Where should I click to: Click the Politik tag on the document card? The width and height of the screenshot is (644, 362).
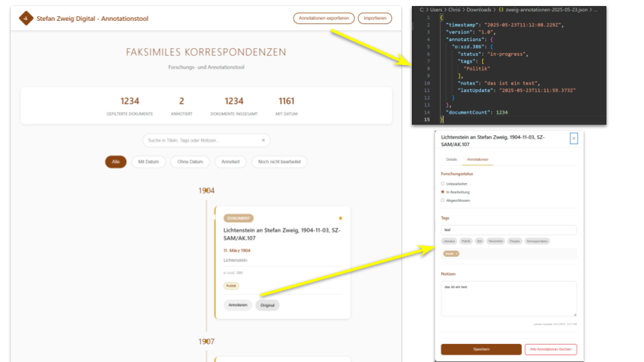click(x=231, y=286)
